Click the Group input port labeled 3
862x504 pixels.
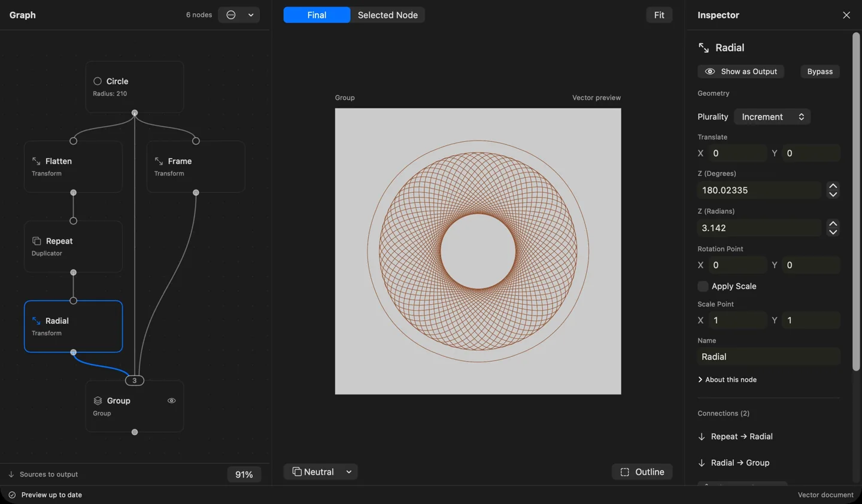[x=135, y=381]
